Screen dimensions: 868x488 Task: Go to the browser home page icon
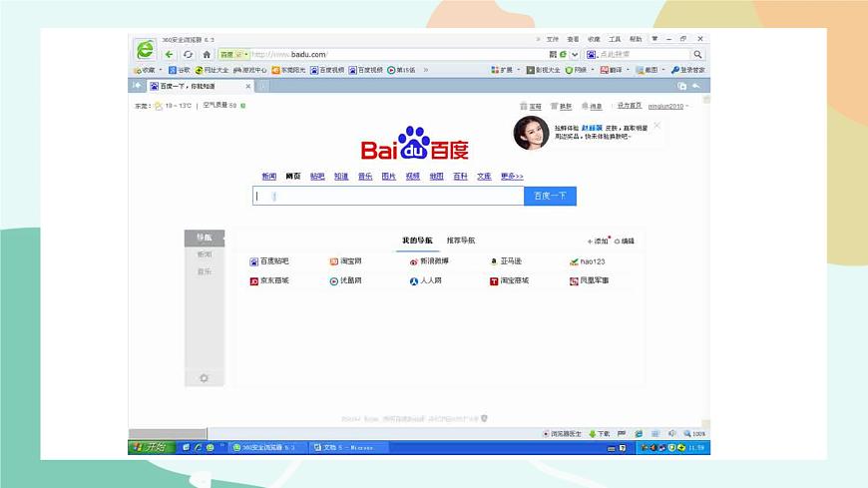pyautogui.click(x=207, y=54)
